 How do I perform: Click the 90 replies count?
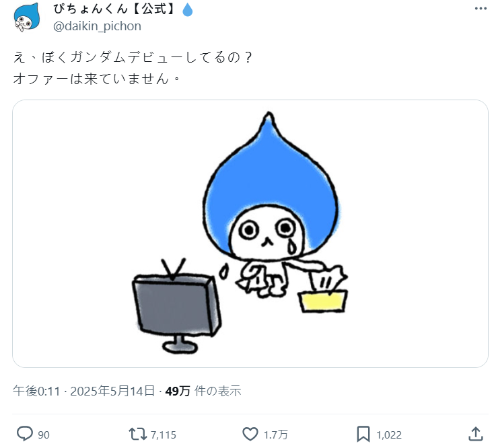[44, 435]
